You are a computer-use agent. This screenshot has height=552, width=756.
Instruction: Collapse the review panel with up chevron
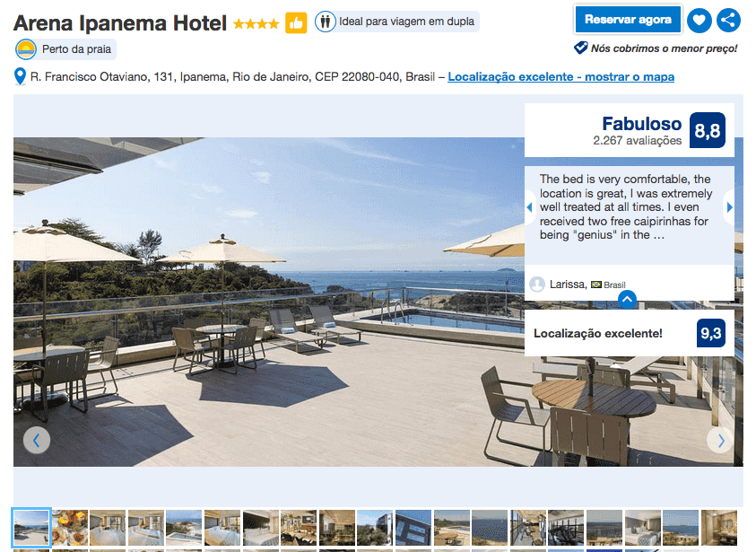coord(627,299)
